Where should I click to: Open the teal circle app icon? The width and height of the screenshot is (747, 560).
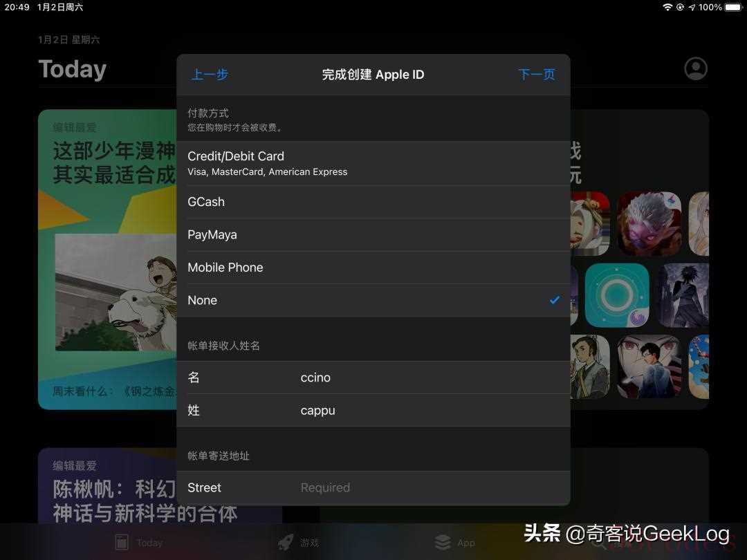[x=617, y=295]
